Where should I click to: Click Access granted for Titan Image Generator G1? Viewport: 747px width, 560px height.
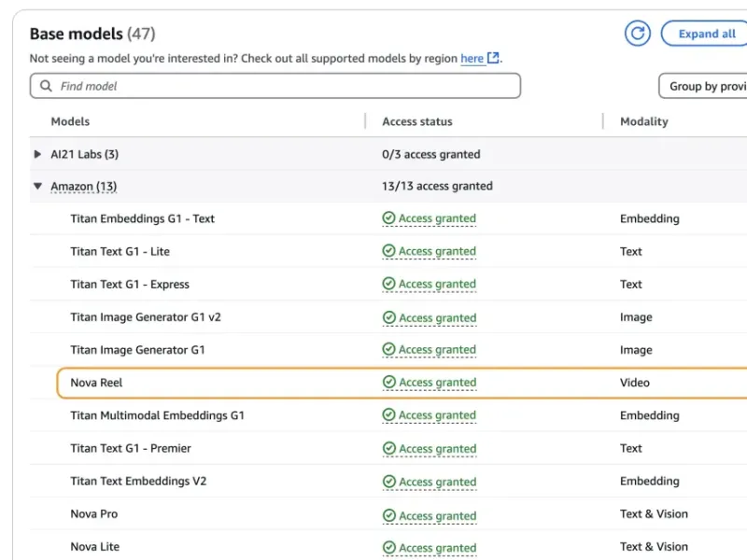pyautogui.click(x=437, y=349)
